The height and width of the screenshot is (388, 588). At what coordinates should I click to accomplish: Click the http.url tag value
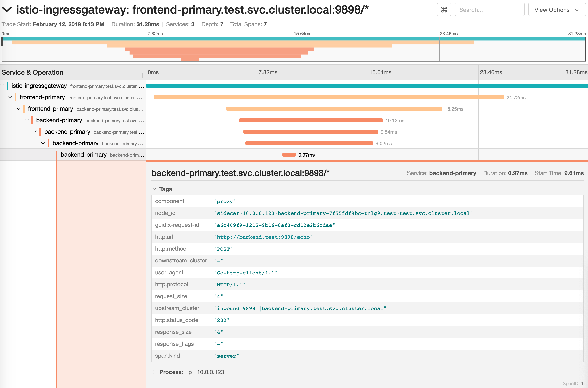pyautogui.click(x=263, y=237)
